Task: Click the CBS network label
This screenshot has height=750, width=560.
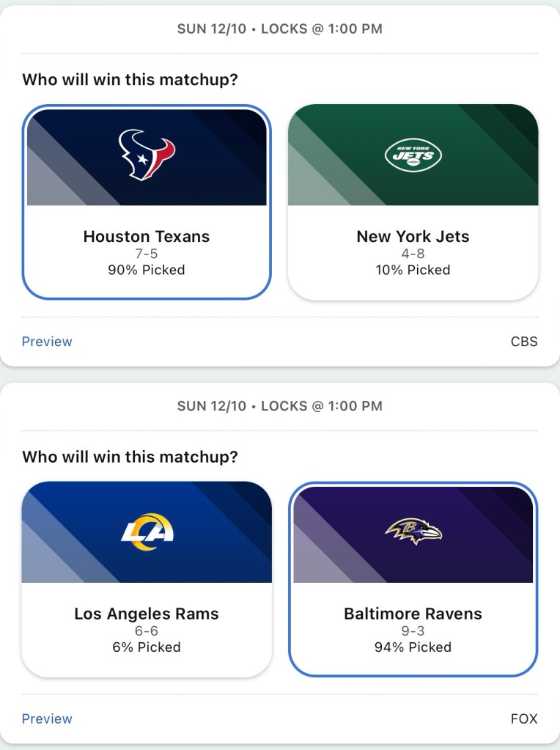Action: pyautogui.click(x=524, y=342)
